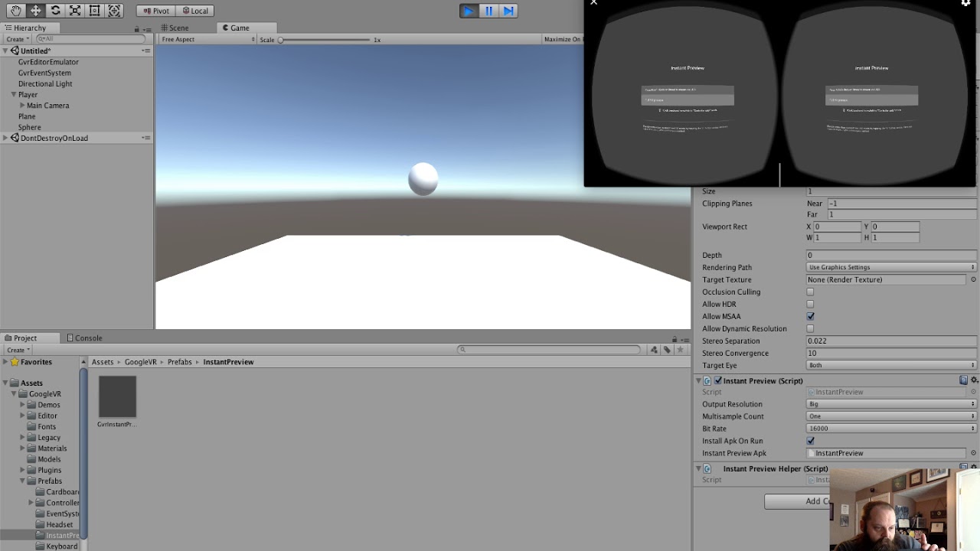
Task: Open Prefabs in breadcrumb path
Action: click(x=180, y=362)
